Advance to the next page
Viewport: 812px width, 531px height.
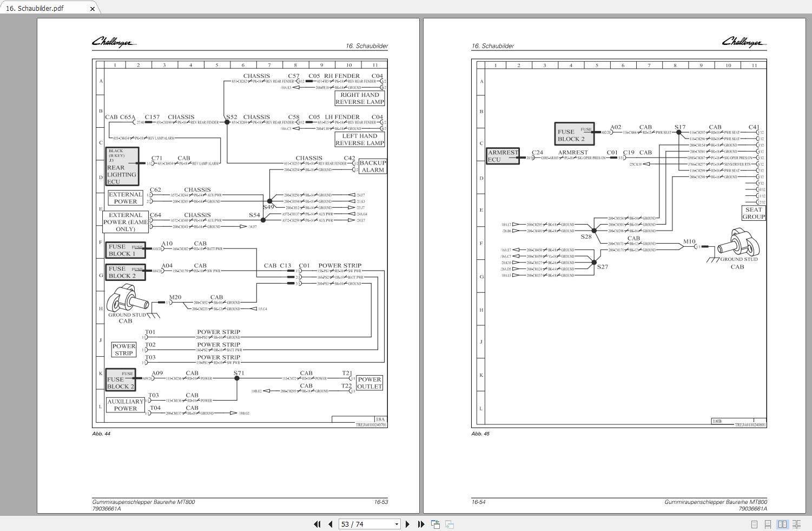(x=407, y=524)
